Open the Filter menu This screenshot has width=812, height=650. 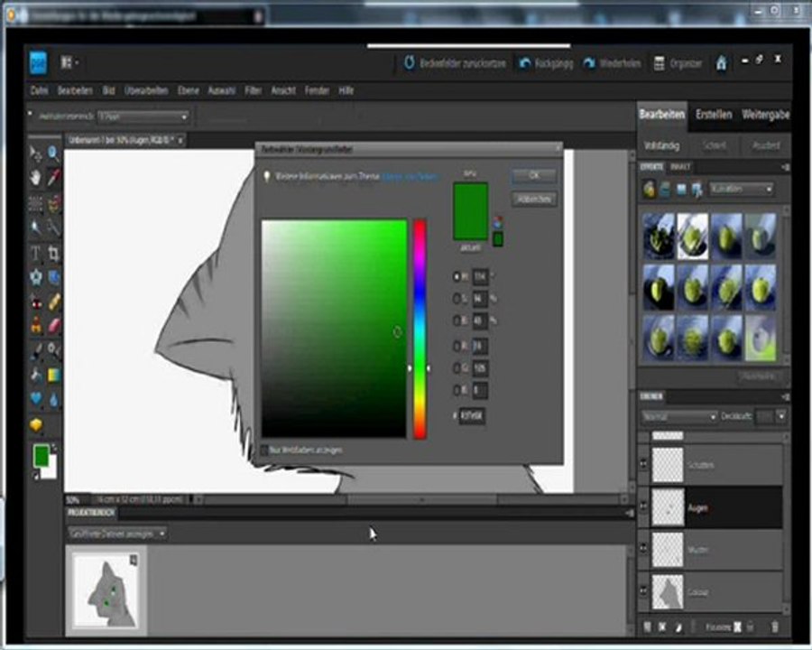pos(254,91)
